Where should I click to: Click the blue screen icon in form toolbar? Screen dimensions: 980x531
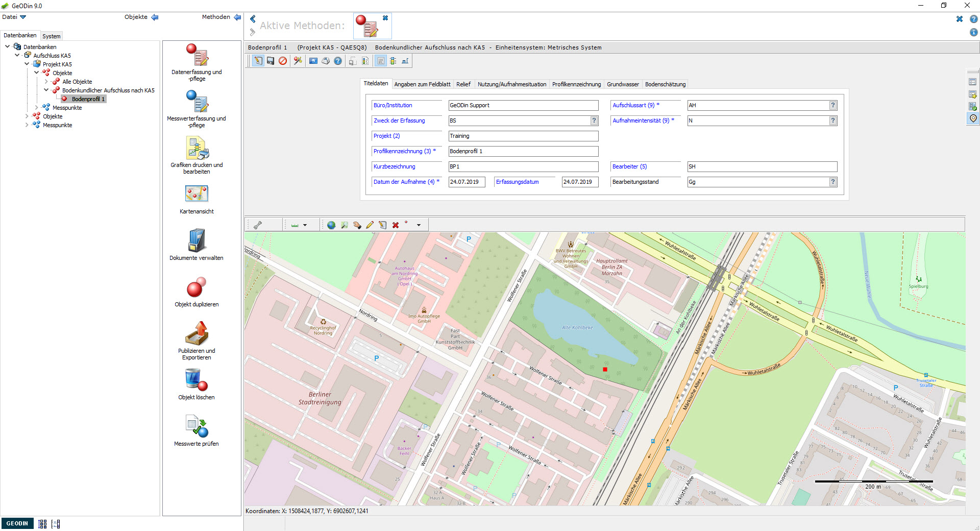click(313, 61)
